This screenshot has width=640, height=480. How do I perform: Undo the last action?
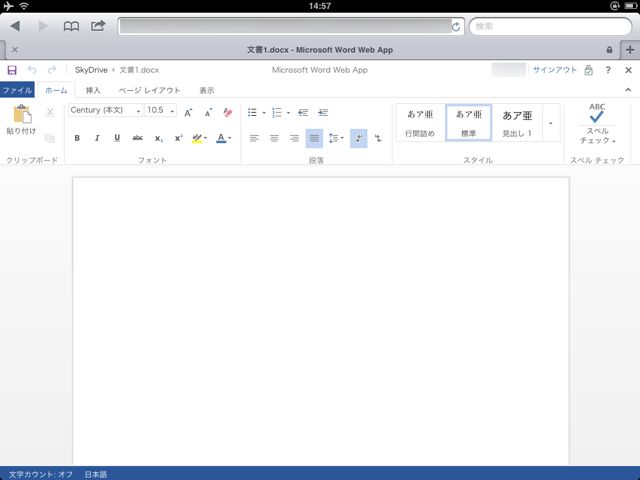(32, 70)
